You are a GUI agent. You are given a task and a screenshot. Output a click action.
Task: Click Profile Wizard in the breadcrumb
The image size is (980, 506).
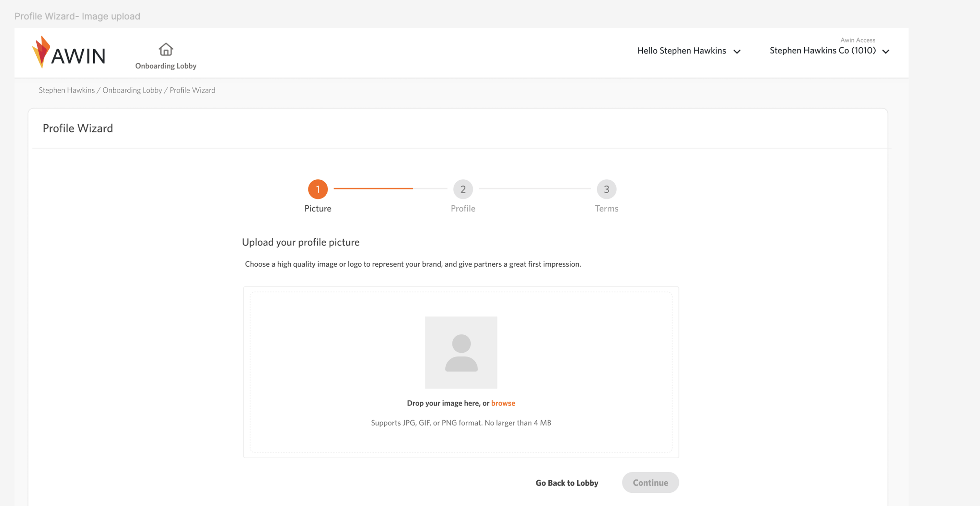click(x=192, y=90)
